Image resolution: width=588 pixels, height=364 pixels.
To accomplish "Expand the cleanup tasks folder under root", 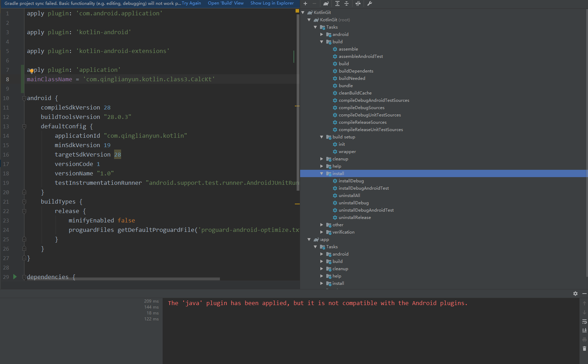I will (x=321, y=159).
